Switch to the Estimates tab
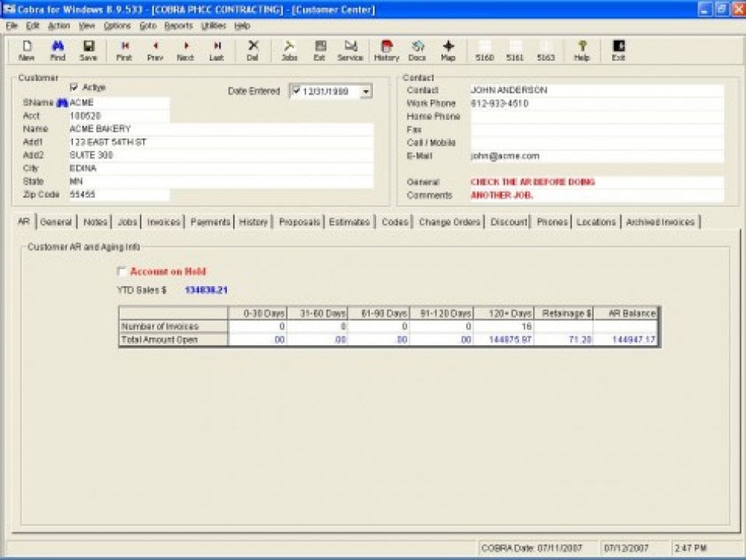Viewport: 746px width, 560px height. [349, 222]
